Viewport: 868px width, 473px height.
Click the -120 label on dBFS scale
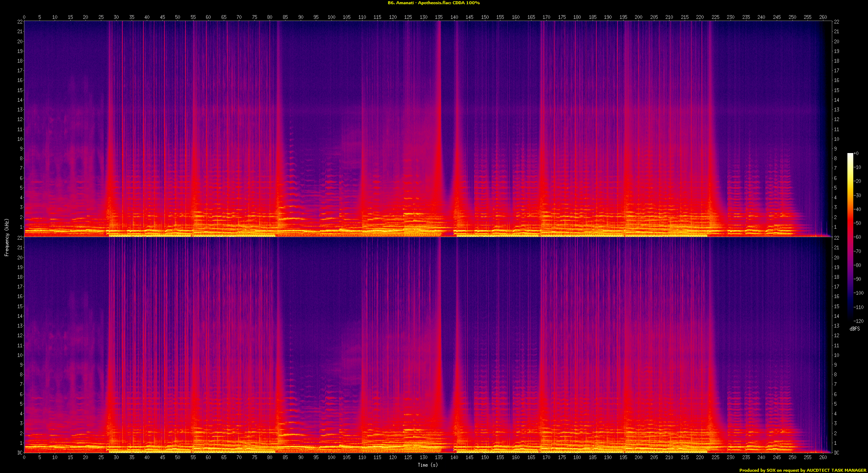858,321
